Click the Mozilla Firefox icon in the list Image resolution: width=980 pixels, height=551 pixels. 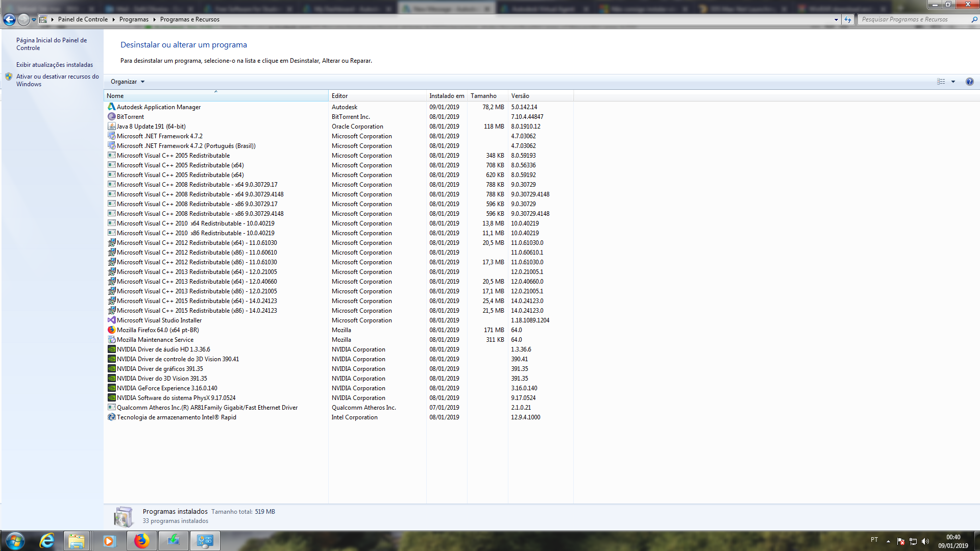point(111,330)
